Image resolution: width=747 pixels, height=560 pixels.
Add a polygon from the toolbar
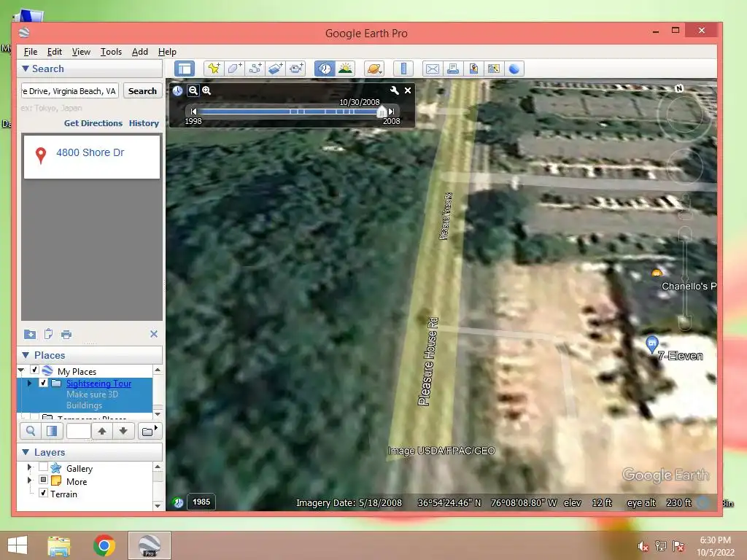[234, 69]
